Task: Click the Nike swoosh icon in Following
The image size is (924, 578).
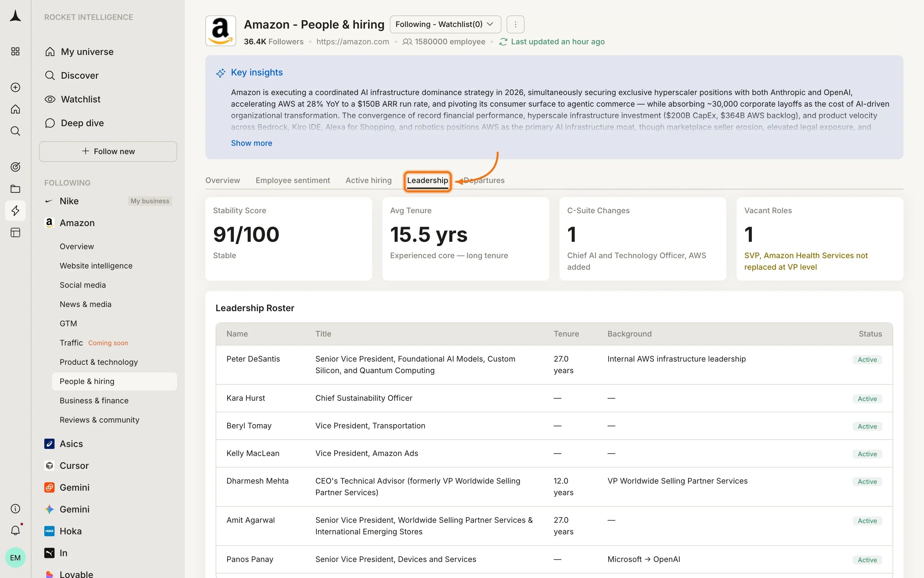Action: (x=49, y=201)
